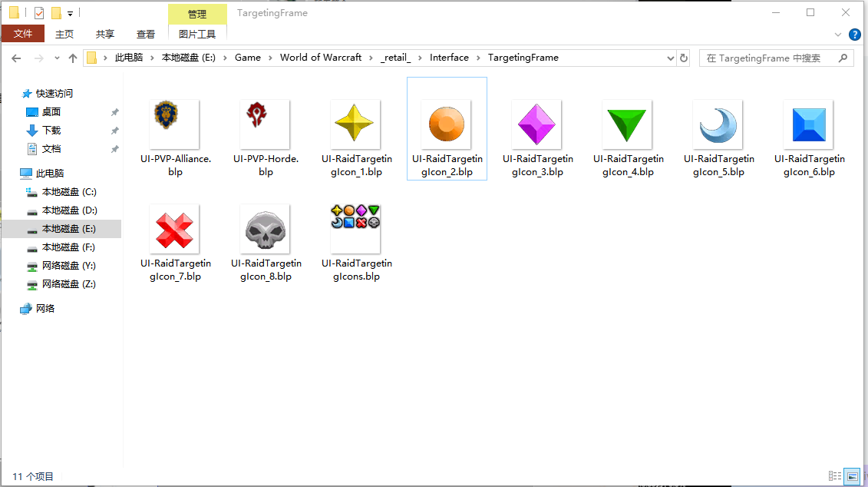Refresh the TargetingFrame folder view
The height and width of the screenshot is (487, 868).
684,58
